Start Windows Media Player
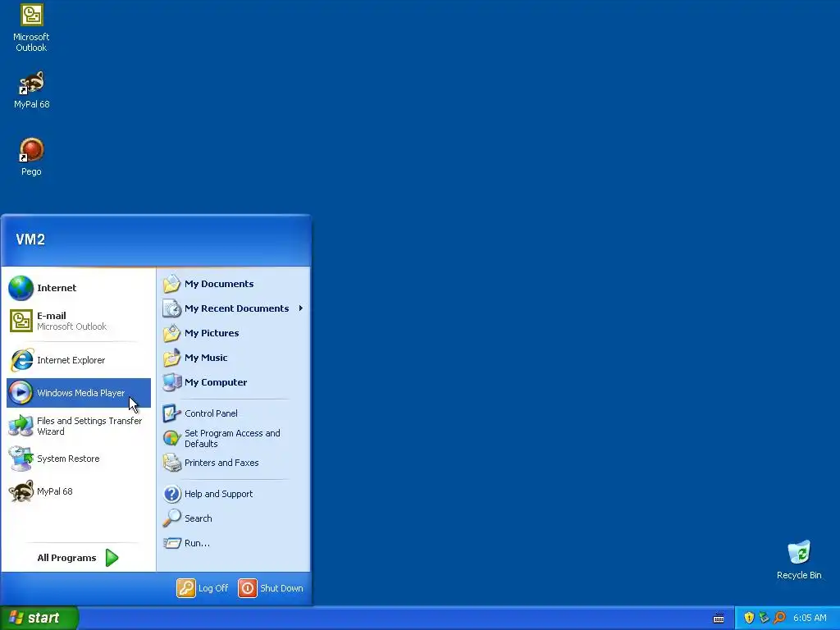Viewport: 840px width, 630px height. coord(78,393)
